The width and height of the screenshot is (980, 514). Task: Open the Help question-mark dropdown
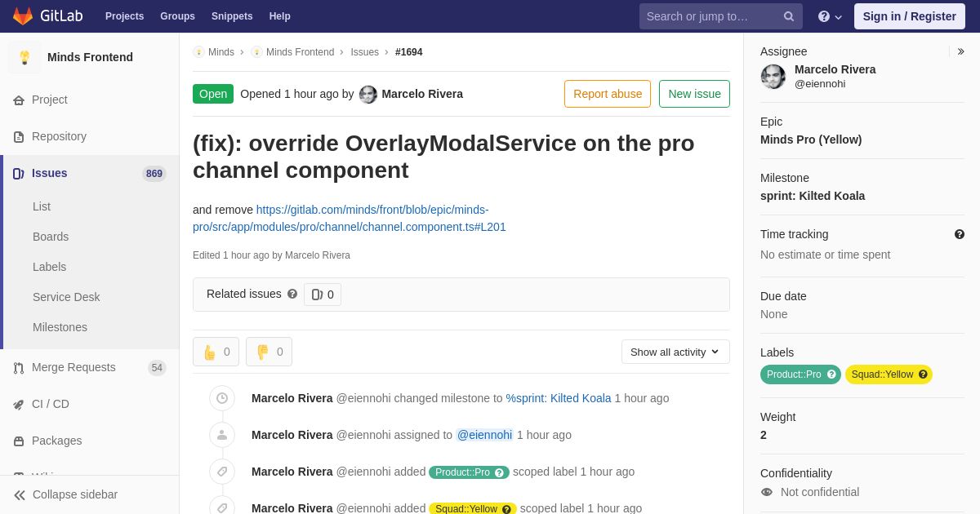coord(830,16)
